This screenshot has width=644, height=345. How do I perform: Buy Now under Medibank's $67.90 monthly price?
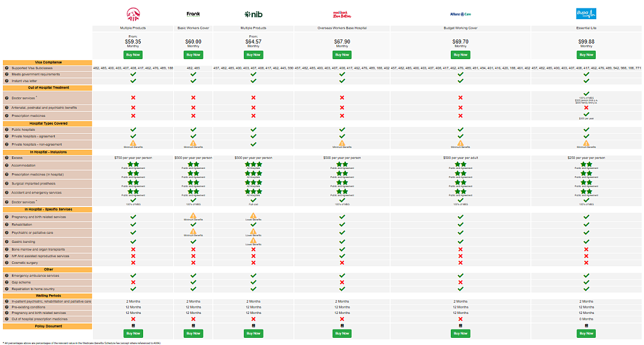coord(342,55)
